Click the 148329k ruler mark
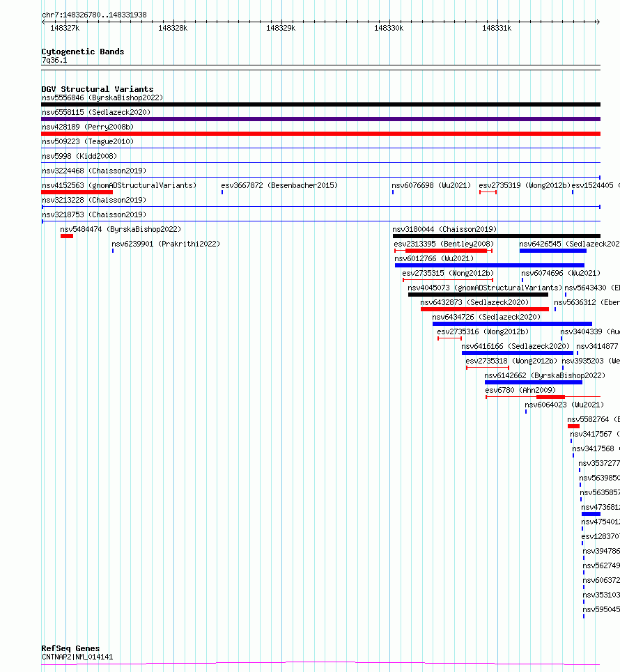Viewport: 620px width, 672px height. 281,28
